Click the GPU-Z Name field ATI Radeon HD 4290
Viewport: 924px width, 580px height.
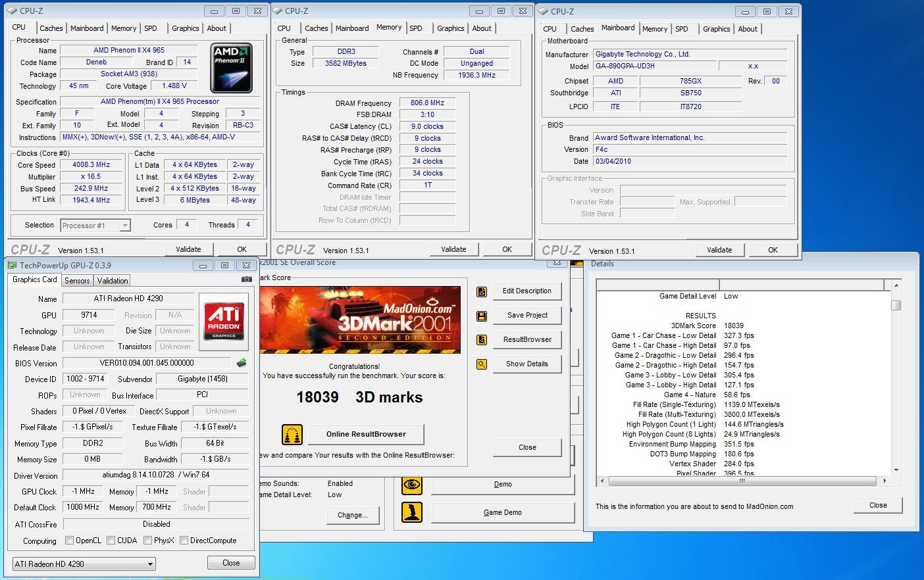tap(128, 299)
